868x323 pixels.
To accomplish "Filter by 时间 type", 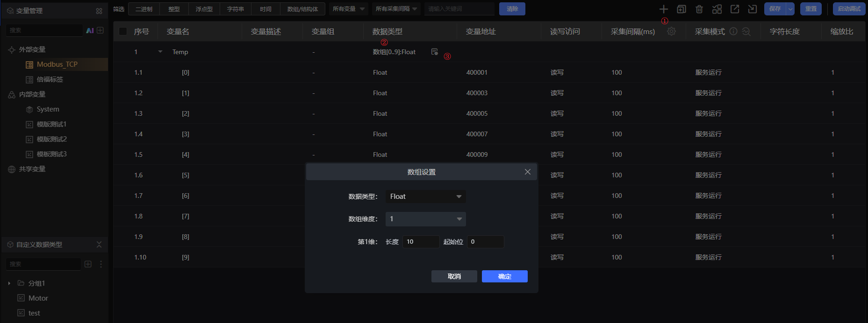I will (x=265, y=9).
